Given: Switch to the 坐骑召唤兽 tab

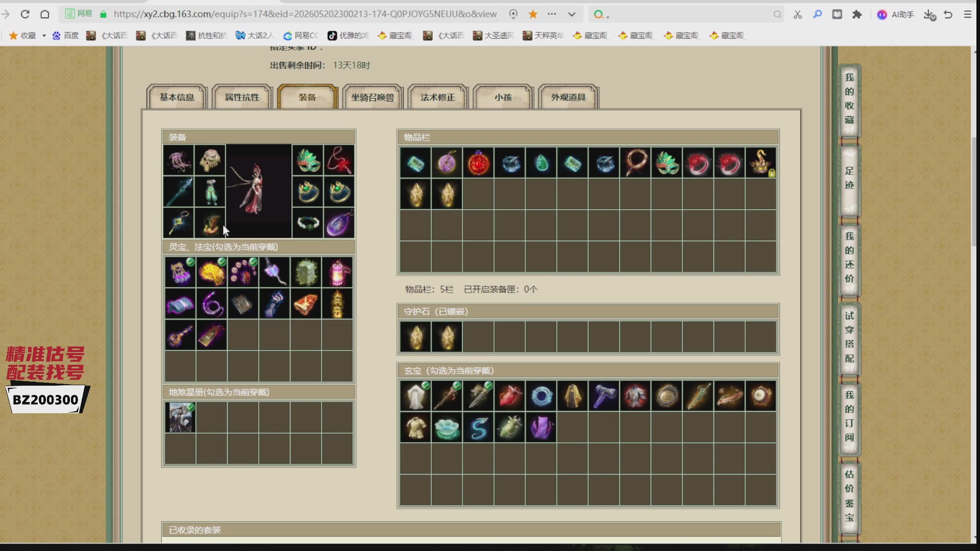Looking at the screenshot, I should [x=373, y=97].
